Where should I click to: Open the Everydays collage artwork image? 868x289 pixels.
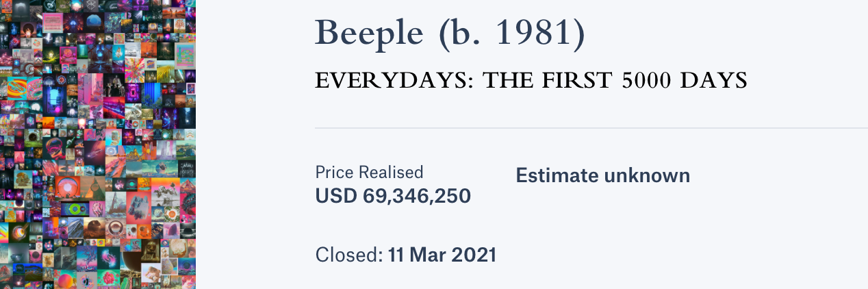(98, 144)
